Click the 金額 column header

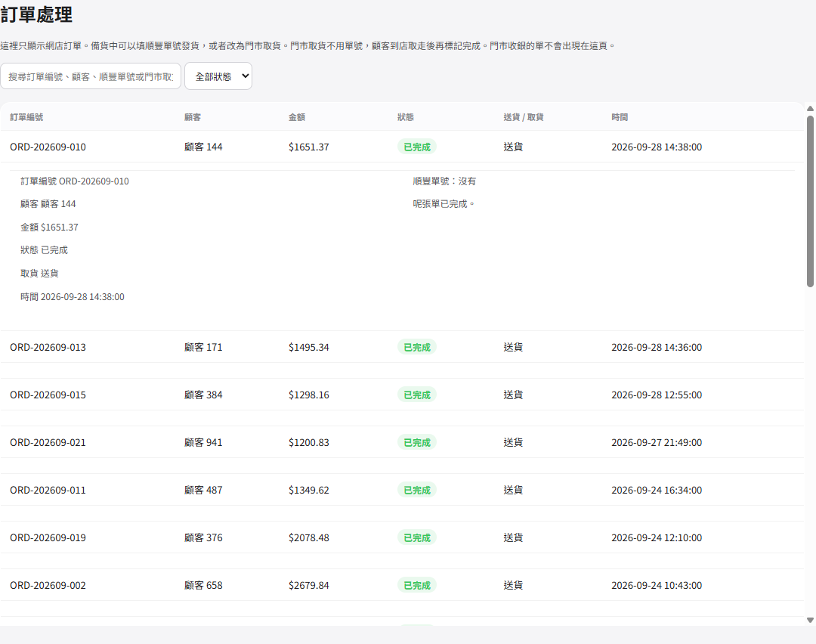(297, 117)
